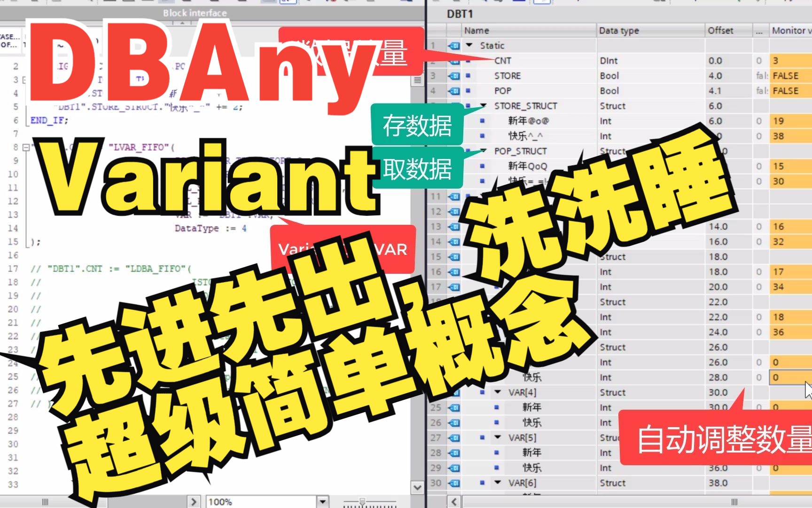Image resolution: width=812 pixels, height=508 pixels.
Task: Click the tag icon in DBT1 row 26
Action: [x=454, y=423]
